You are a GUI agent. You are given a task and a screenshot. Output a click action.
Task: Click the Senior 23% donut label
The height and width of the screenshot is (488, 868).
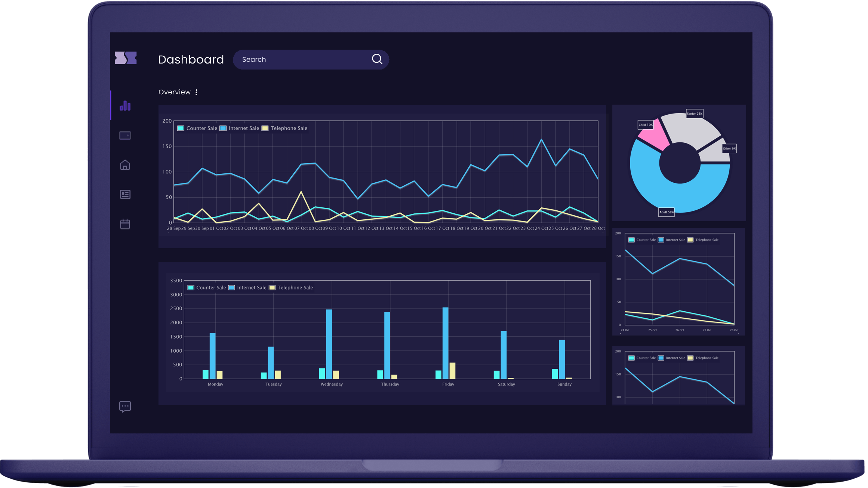[695, 114]
